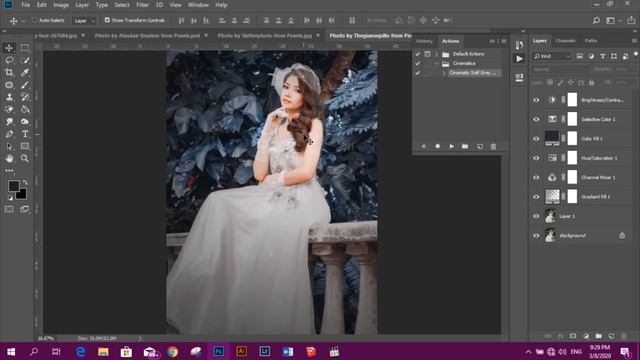Create a new layer group
This screenshot has height=360, width=640.
point(598,336)
